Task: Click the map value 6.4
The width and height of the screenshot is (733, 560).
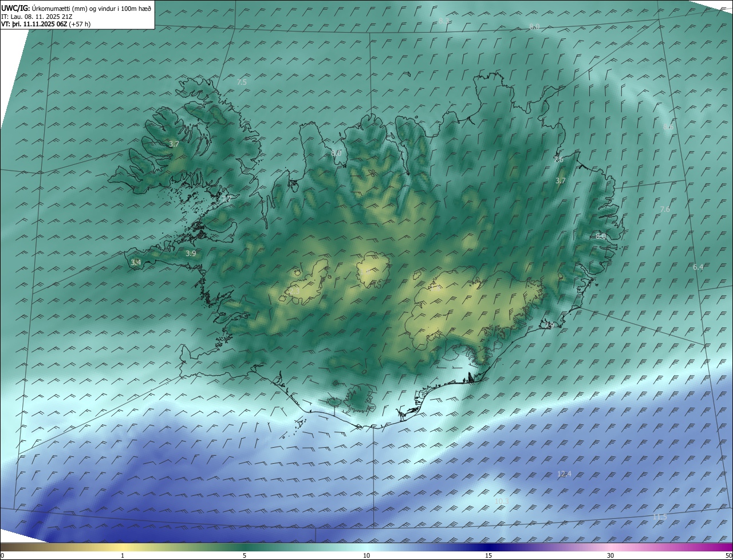Action: pos(697,267)
